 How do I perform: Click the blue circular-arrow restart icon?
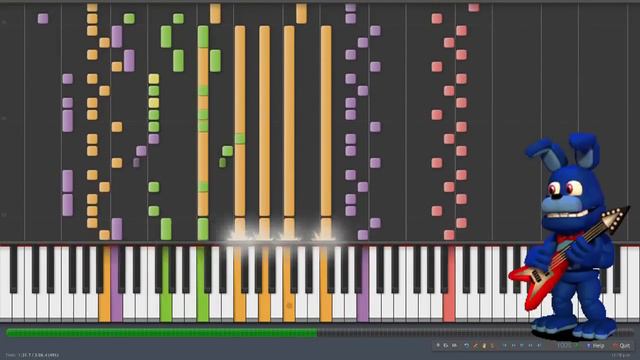click(x=467, y=346)
